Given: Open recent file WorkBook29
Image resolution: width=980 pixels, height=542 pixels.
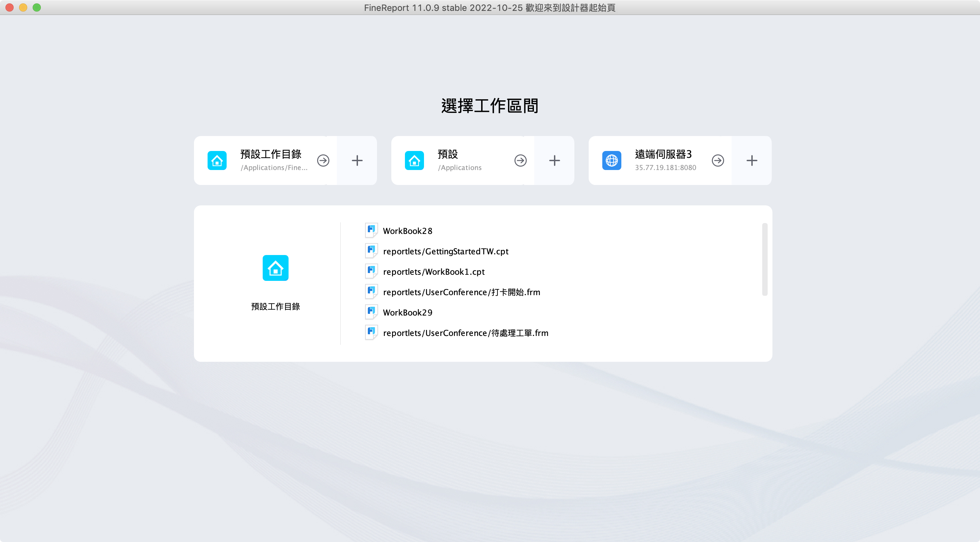Looking at the screenshot, I should (x=407, y=312).
